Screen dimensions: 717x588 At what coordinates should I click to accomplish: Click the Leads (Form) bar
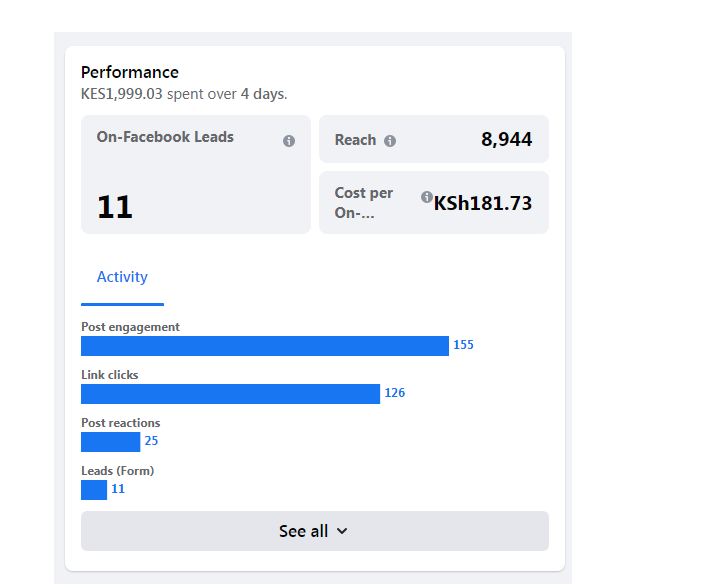click(x=94, y=490)
